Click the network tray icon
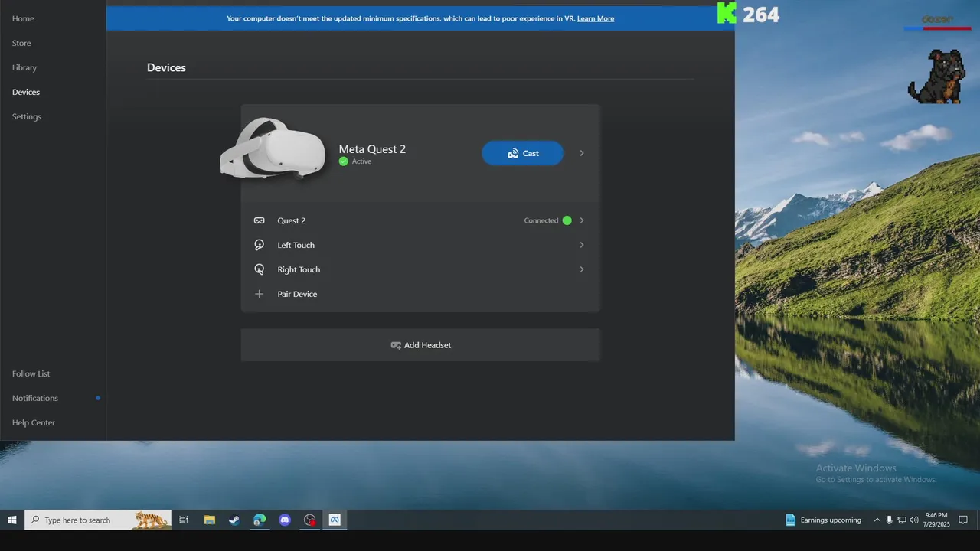The image size is (980, 551). click(x=902, y=520)
